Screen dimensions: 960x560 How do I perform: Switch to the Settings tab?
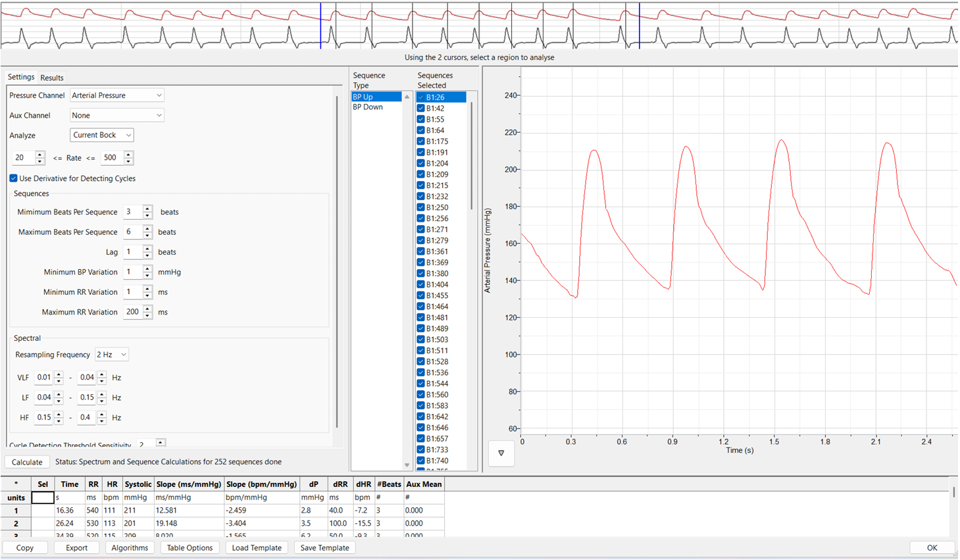[x=21, y=77]
